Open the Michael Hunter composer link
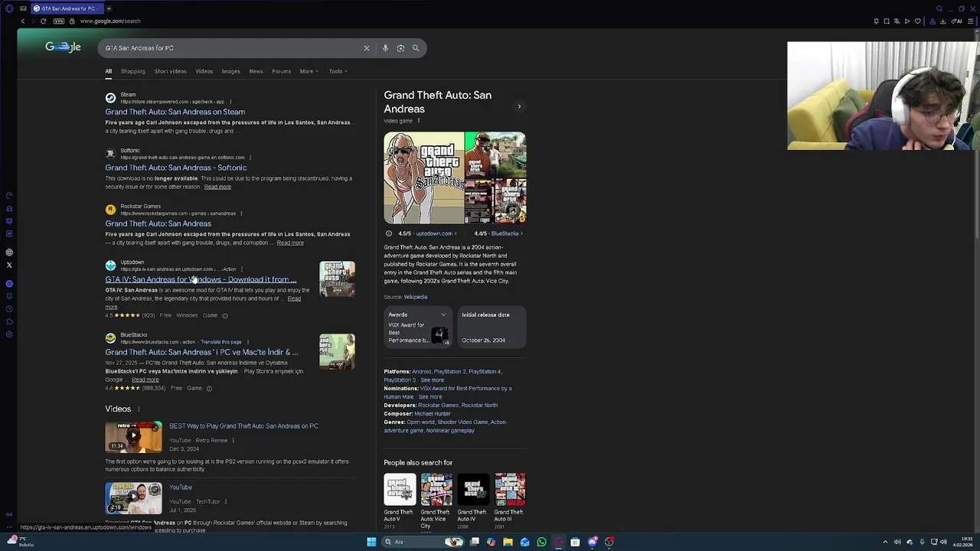 pyautogui.click(x=433, y=414)
